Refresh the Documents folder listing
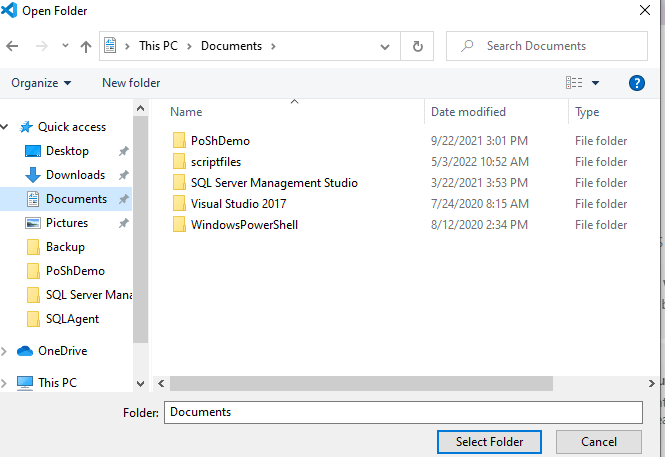This screenshot has height=457, width=665. point(417,46)
